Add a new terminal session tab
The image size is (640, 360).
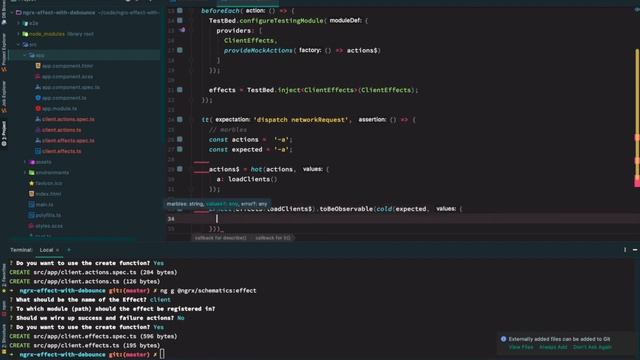point(69,250)
